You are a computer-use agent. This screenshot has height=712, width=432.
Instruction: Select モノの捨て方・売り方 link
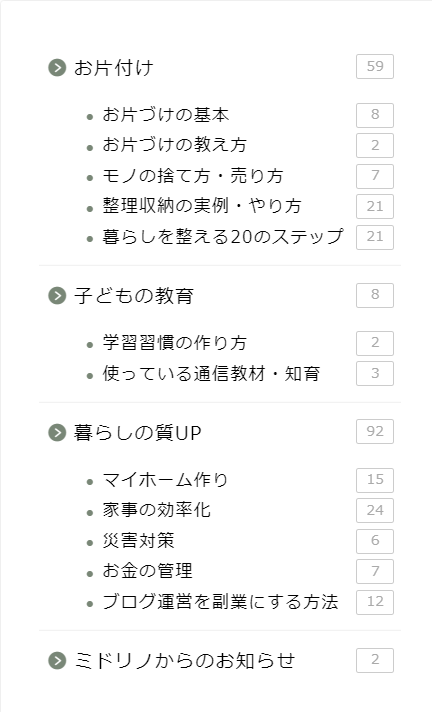coord(193,175)
